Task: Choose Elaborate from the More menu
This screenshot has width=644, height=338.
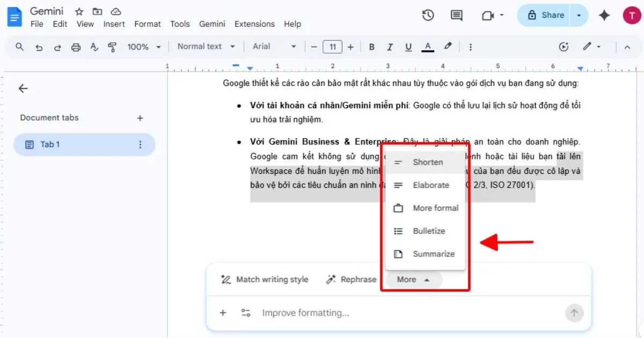Action: [426, 185]
